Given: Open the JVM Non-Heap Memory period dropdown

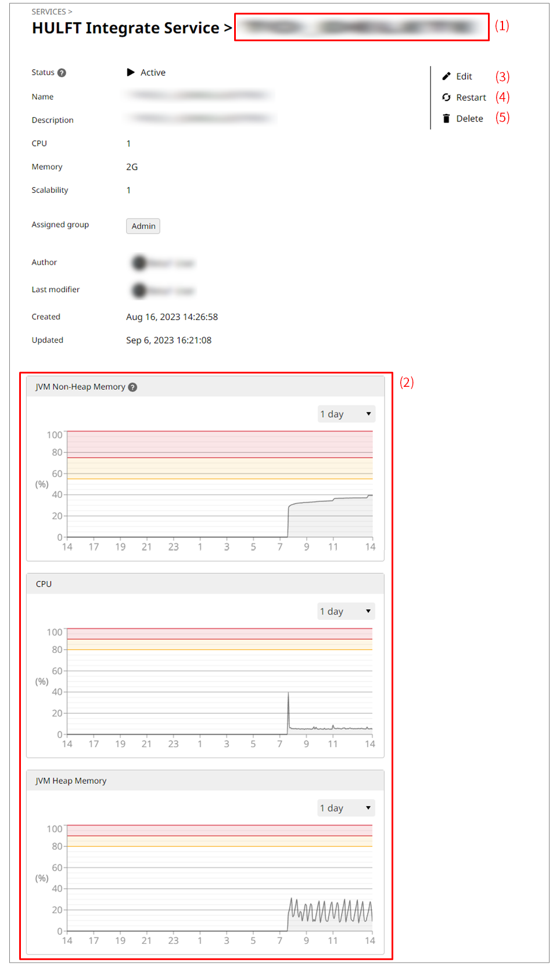Looking at the screenshot, I should point(346,414).
